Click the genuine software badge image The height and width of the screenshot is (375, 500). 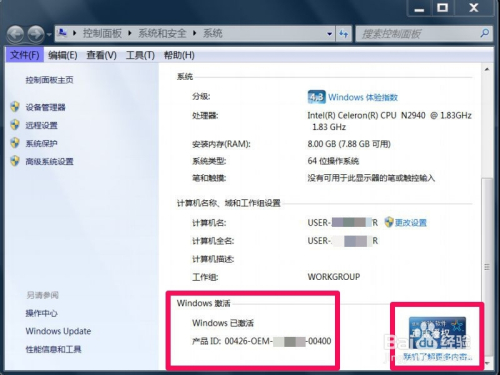coord(437,333)
